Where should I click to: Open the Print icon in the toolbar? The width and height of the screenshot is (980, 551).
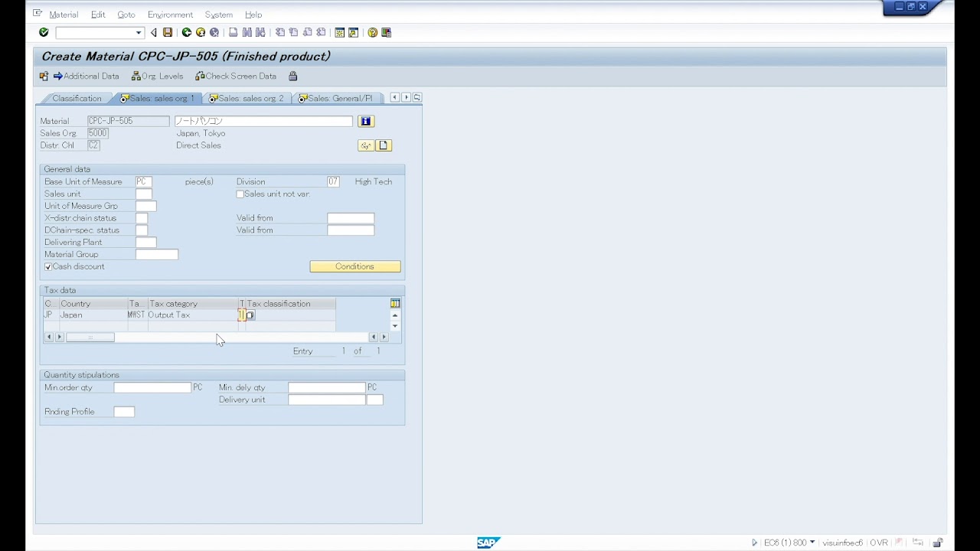coord(233,32)
